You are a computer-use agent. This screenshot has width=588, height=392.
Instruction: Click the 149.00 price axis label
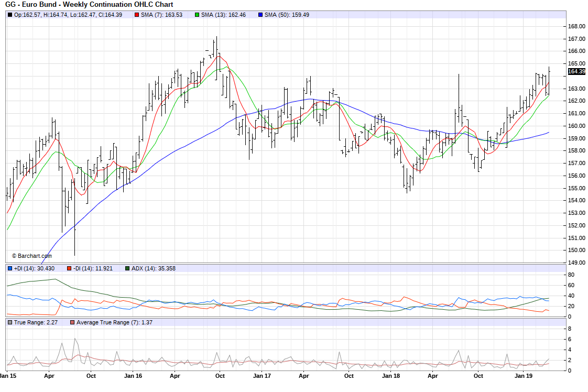coord(576,263)
